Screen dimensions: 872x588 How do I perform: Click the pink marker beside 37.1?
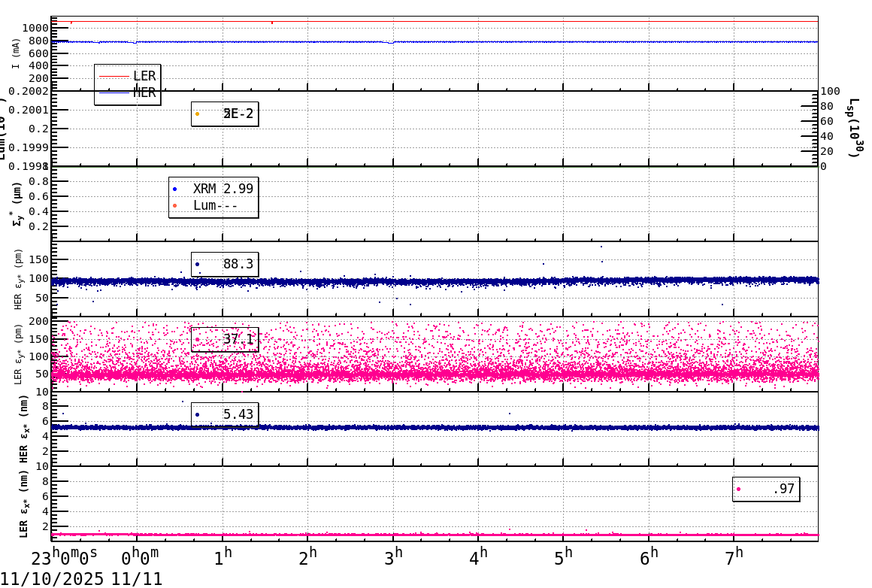point(198,339)
